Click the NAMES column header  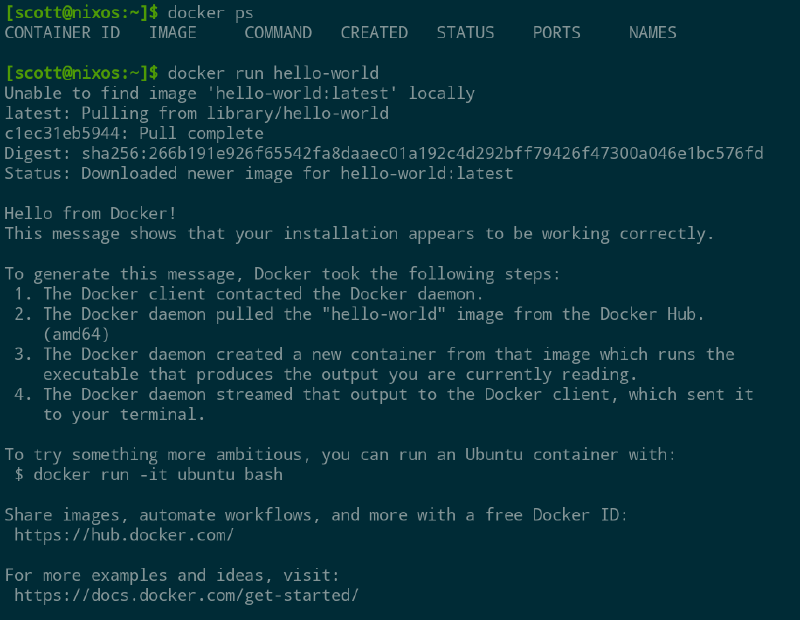[x=652, y=33]
